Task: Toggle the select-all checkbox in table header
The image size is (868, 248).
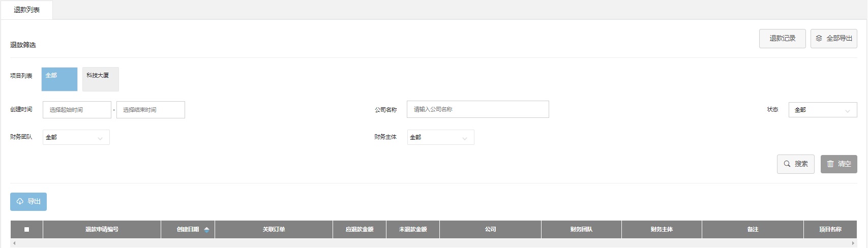Action: 26,230
